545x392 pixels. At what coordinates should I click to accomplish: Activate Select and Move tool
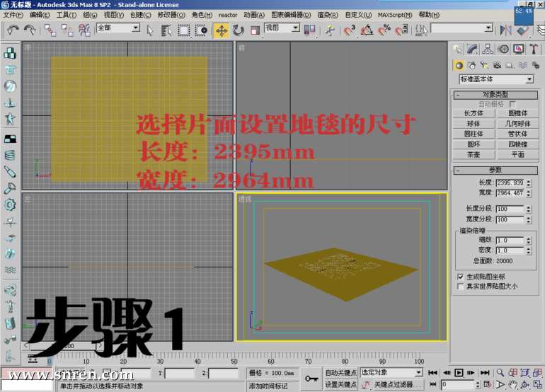tap(222, 30)
